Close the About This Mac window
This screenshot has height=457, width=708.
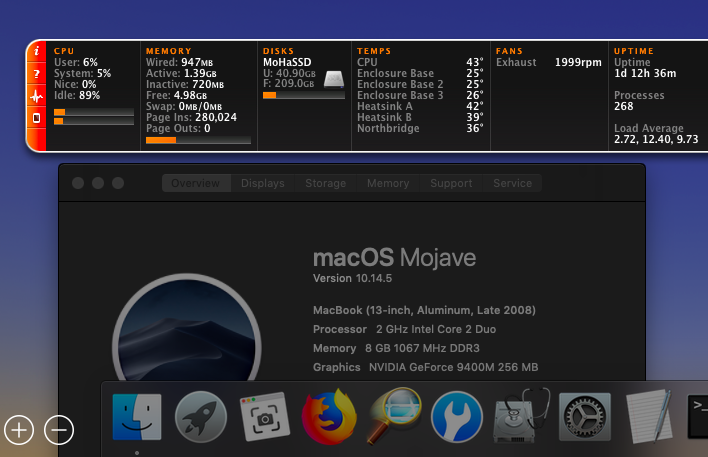[x=78, y=183]
